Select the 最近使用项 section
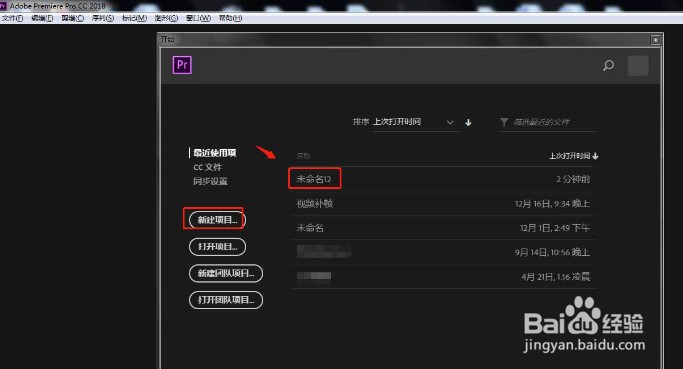Screen dimensions: 683x369 tap(214, 153)
